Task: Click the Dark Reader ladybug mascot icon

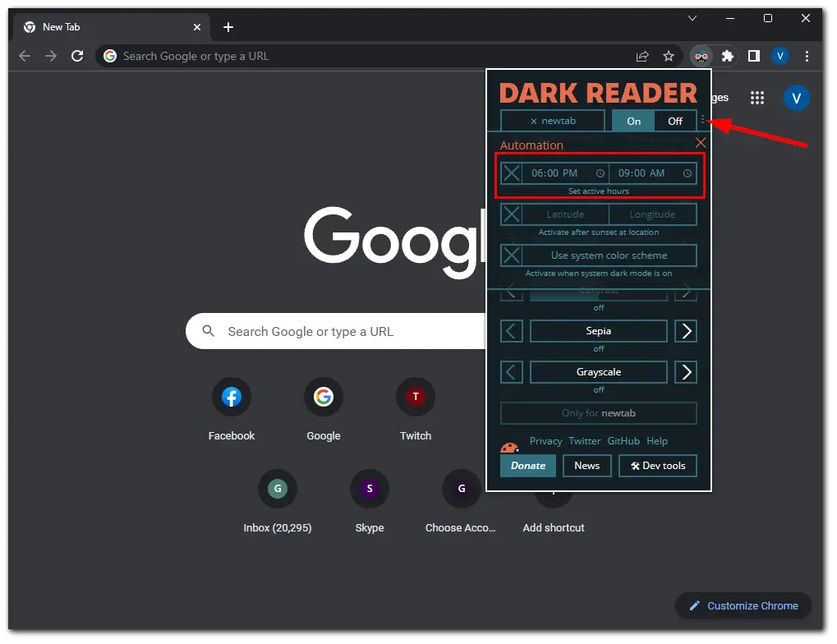Action: [509, 447]
